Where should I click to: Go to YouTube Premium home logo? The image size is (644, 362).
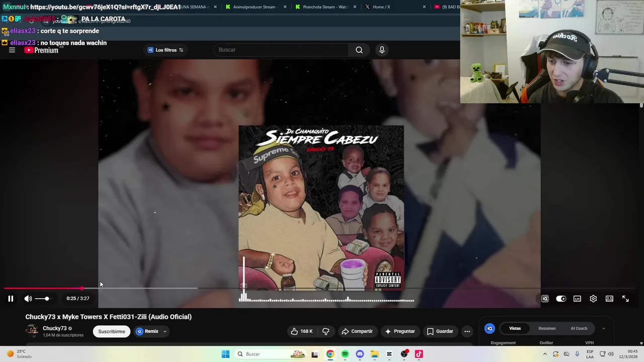pos(41,50)
